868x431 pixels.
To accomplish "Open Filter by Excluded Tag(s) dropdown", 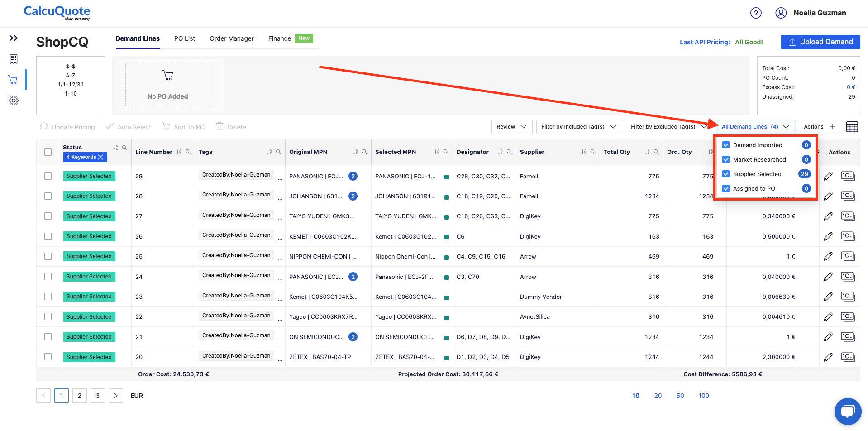I will [x=669, y=127].
